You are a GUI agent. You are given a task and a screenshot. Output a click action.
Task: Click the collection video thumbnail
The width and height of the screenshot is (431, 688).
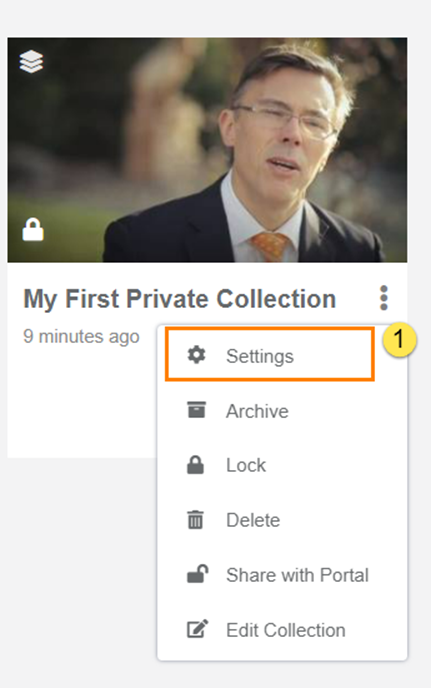[207, 150]
